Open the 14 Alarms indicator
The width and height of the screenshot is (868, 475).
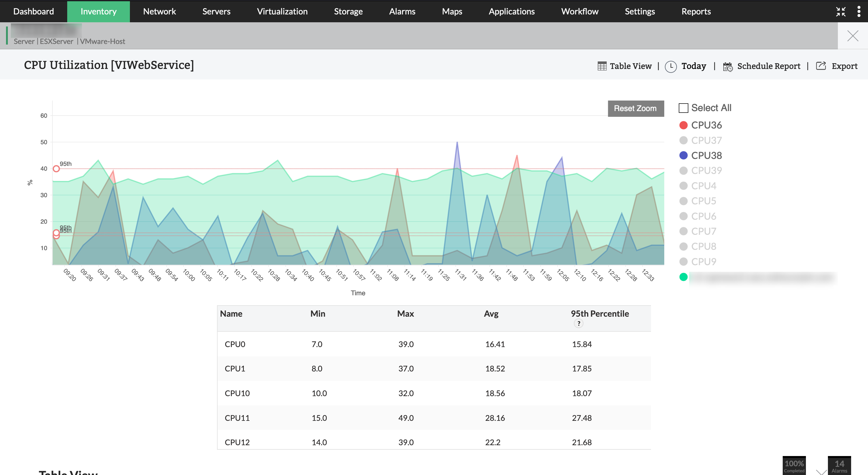pos(839,465)
